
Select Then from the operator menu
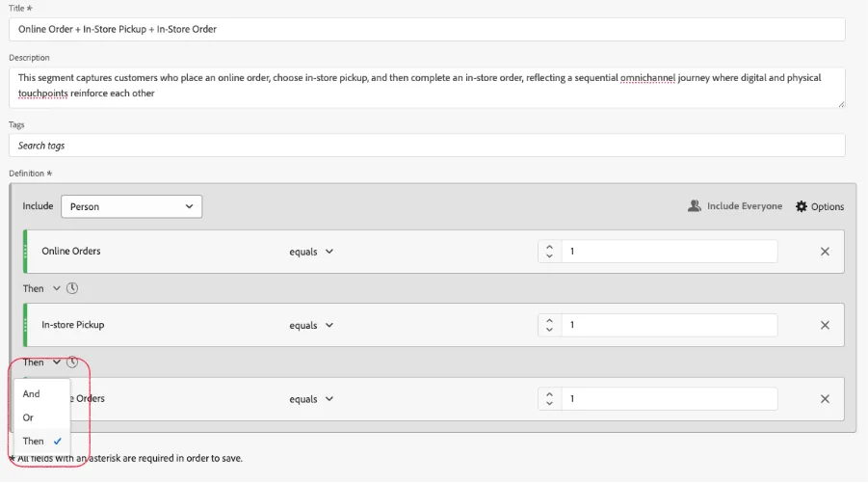pyautogui.click(x=42, y=442)
